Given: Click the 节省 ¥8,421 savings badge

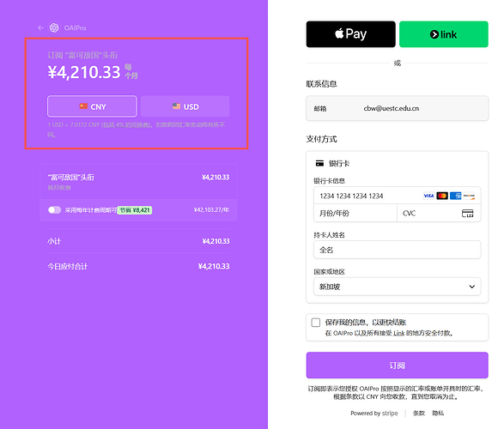Looking at the screenshot, I should (x=135, y=210).
